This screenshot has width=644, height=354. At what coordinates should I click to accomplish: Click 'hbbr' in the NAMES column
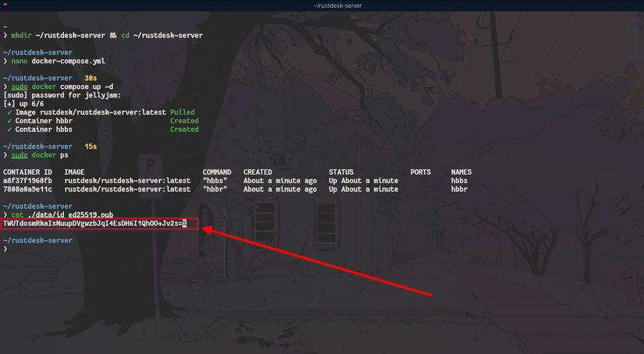[459, 189]
